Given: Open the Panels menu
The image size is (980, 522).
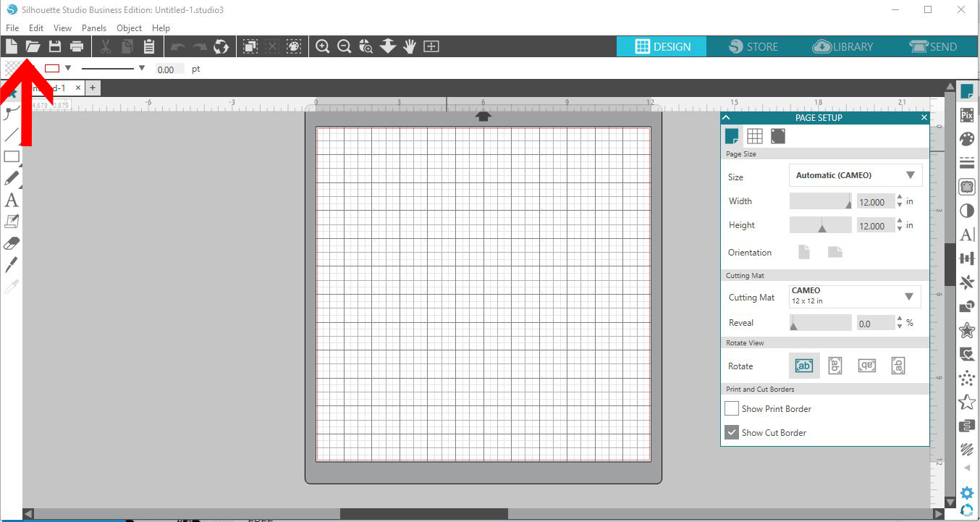Looking at the screenshot, I should [x=94, y=28].
